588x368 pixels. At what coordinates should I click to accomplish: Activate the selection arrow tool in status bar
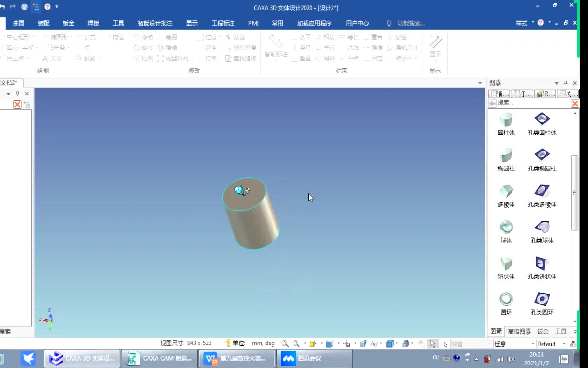click(432, 343)
